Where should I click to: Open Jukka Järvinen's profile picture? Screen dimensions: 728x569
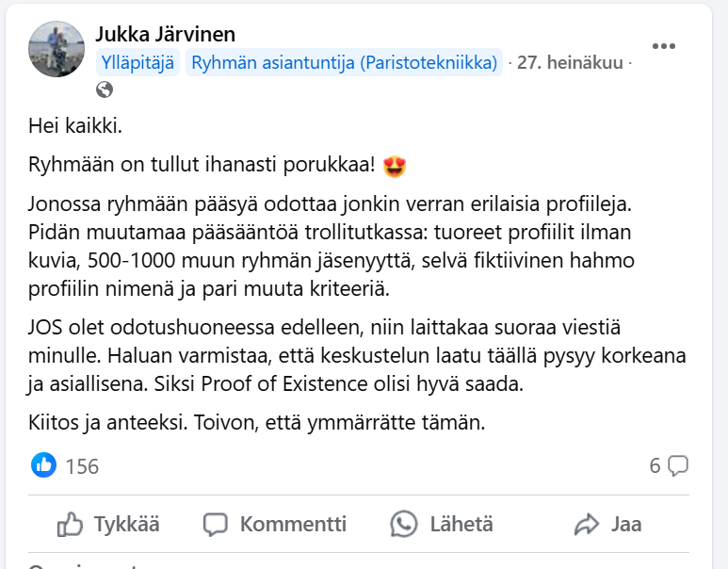tap(57, 50)
